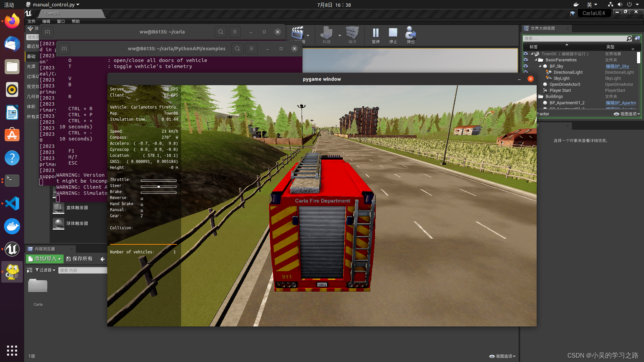Viewport: 644px width, 362px height.
Task: Open outliner 视图选项 dropdown
Action: (x=627, y=114)
